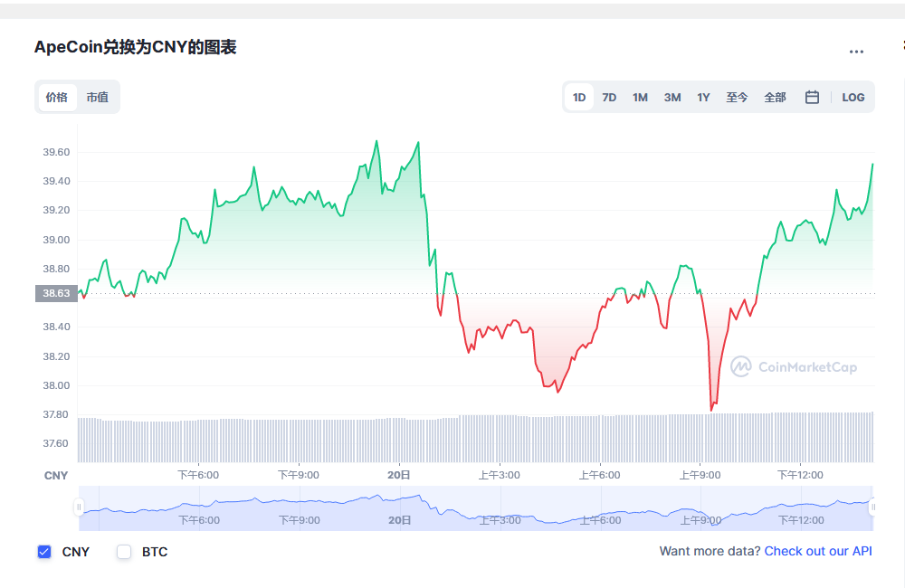The width and height of the screenshot is (905, 588).
Task: Check the BTC currency checkbox
Action: point(124,552)
